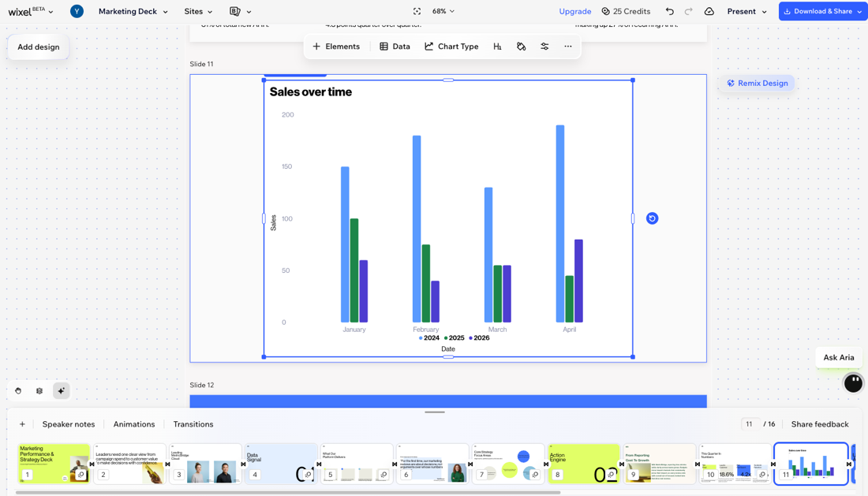Click animation icon on slide 7 thumbnail
868x496 pixels.
click(535, 475)
